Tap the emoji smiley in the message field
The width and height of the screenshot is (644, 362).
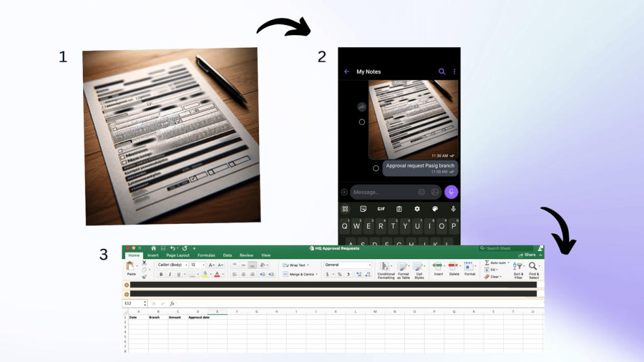(421, 192)
